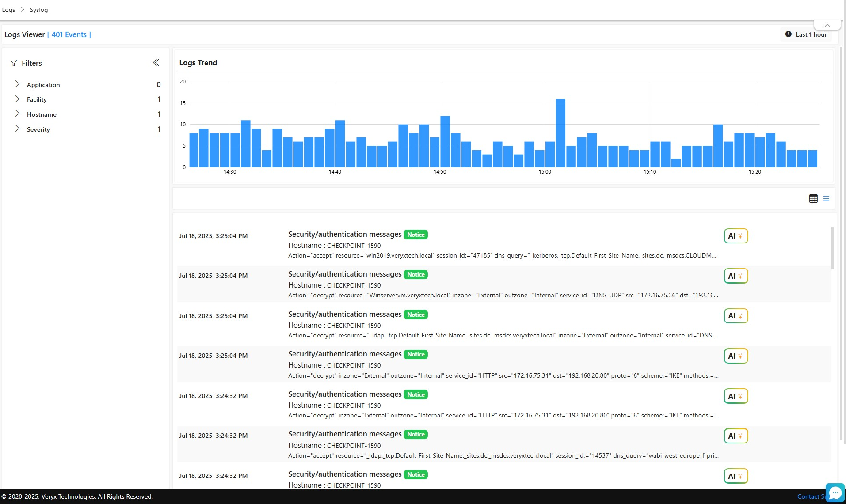Image resolution: width=846 pixels, height=504 pixels.
Task: Collapse the Filters panel with double-chevron icon
Action: coord(156,63)
